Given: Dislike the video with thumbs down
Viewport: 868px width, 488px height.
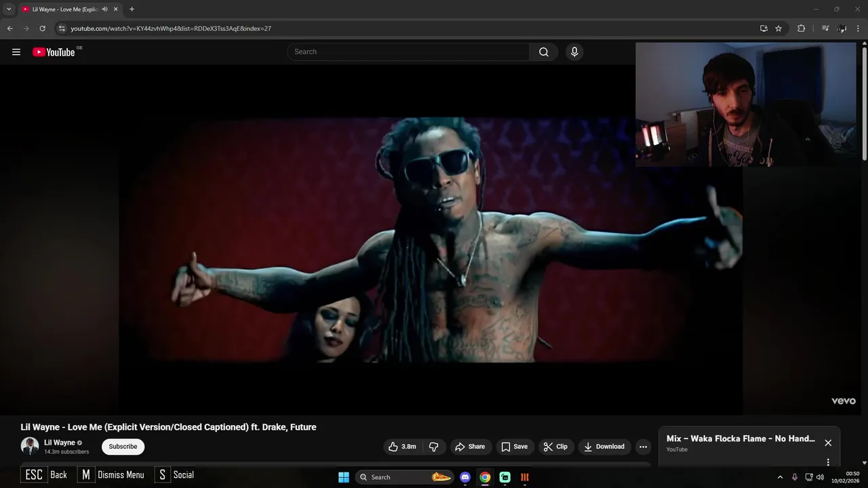Looking at the screenshot, I should [x=434, y=447].
